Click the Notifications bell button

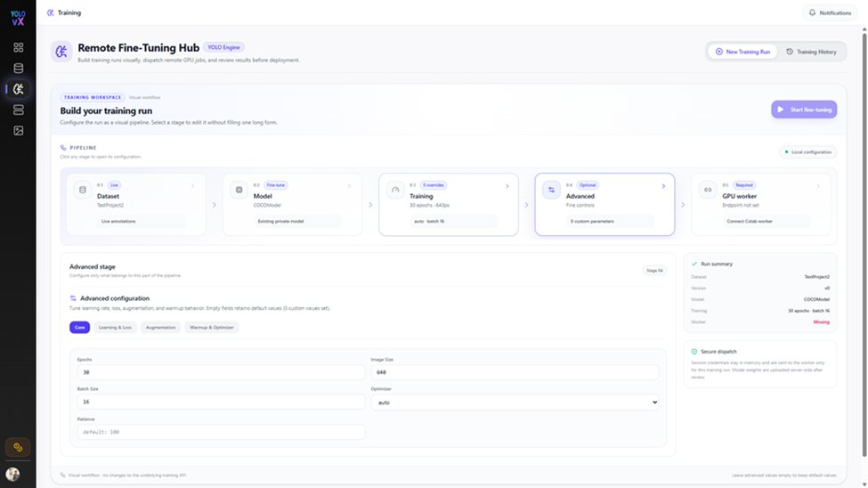click(x=829, y=12)
